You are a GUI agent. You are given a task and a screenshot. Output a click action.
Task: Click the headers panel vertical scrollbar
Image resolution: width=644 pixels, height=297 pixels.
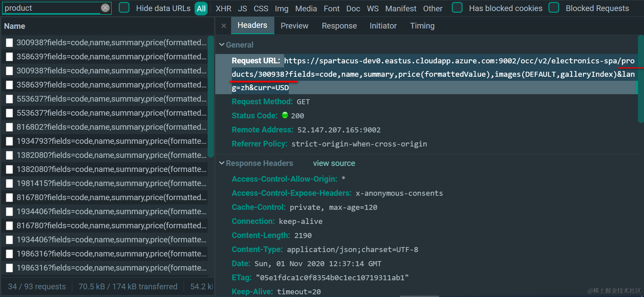(x=641, y=79)
